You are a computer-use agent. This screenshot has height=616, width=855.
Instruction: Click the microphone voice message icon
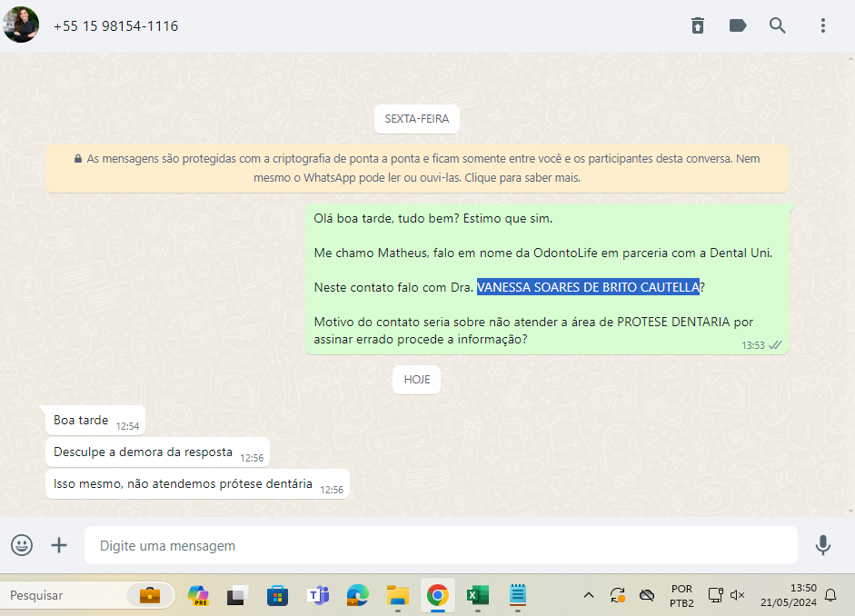click(x=823, y=545)
